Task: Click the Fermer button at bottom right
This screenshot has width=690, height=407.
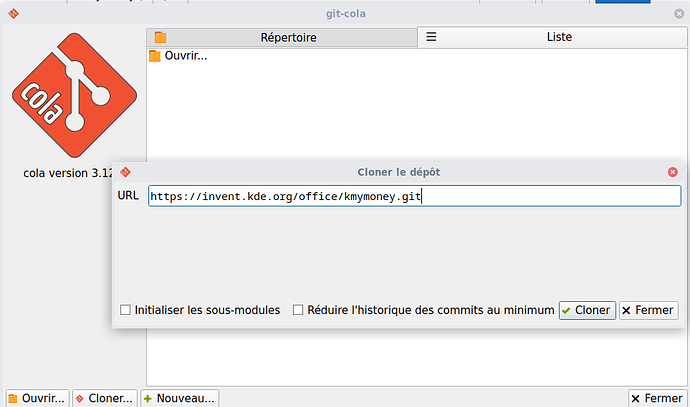Action: click(x=657, y=397)
